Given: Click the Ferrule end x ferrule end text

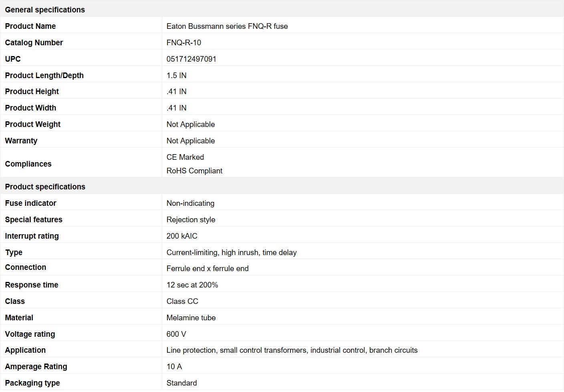Looking at the screenshot, I should pyautogui.click(x=207, y=268).
